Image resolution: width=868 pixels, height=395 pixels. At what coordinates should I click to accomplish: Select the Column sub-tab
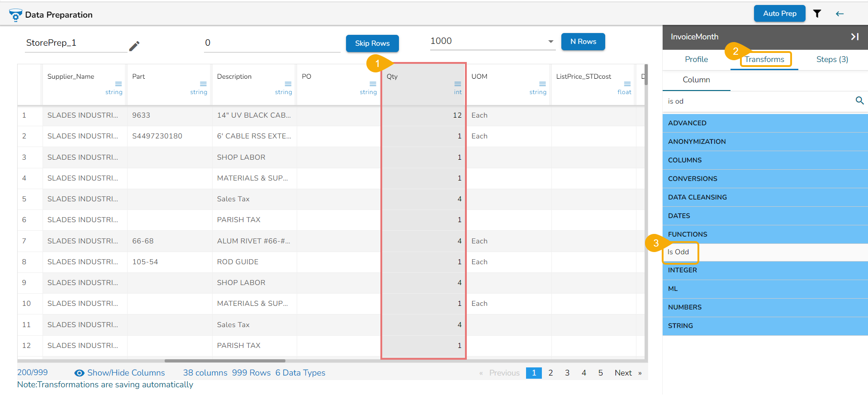click(696, 80)
